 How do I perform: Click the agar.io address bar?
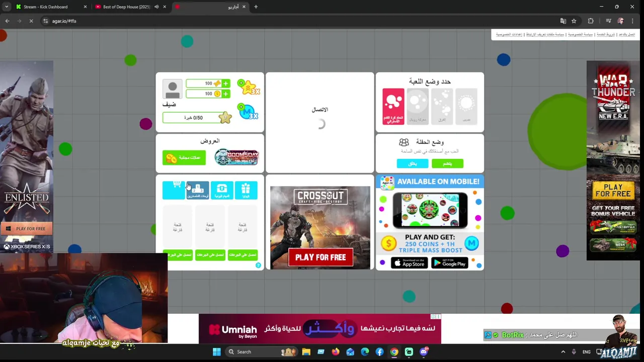(x=302, y=21)
